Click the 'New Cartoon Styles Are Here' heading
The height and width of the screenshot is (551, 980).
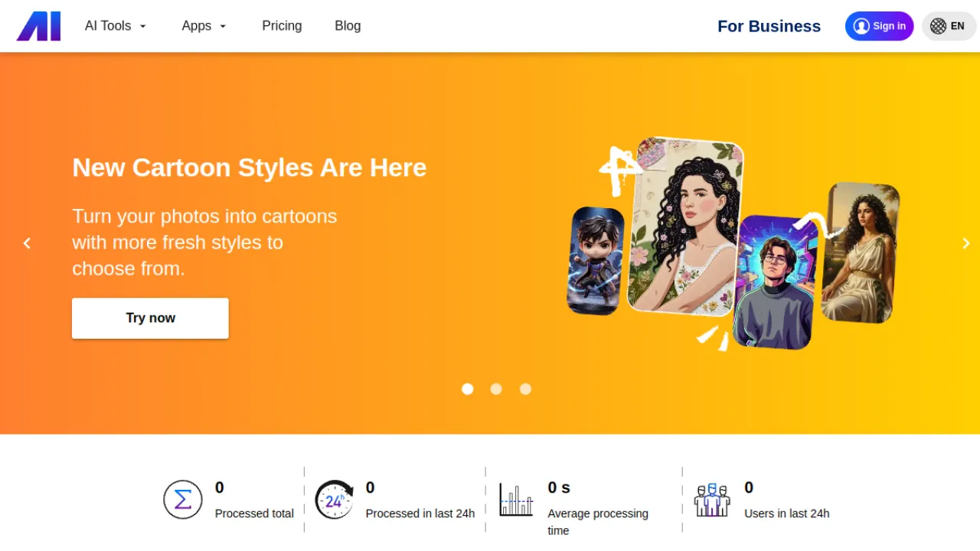tap(250, 168)
